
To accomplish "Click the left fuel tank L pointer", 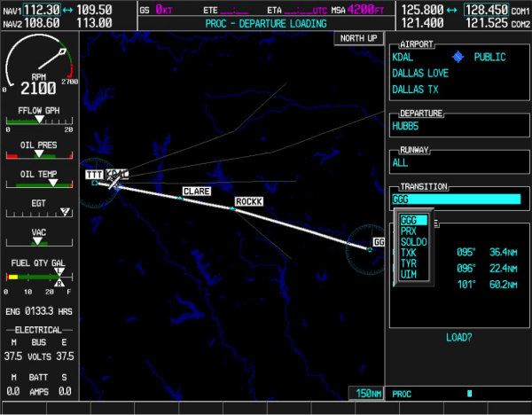I will (59, 271).
